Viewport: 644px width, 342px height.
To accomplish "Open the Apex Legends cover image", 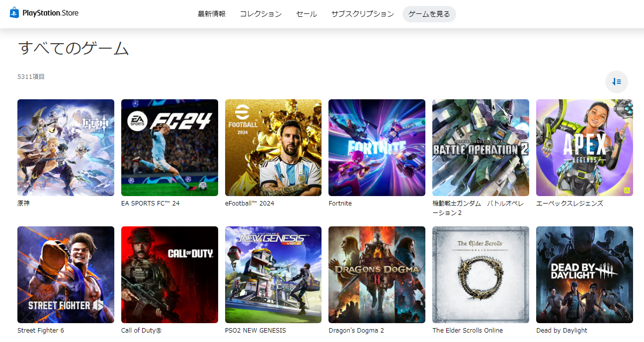I will point(584,147).
